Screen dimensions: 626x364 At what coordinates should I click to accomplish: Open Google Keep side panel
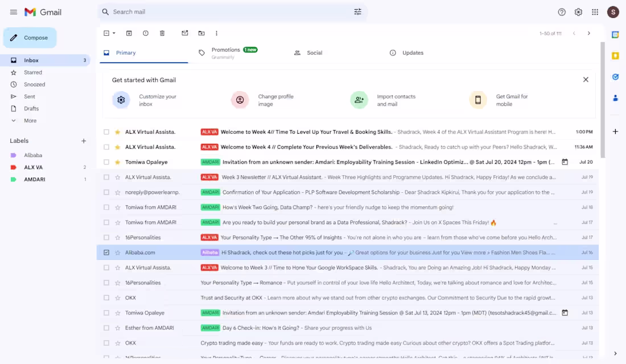click(615, 56)
